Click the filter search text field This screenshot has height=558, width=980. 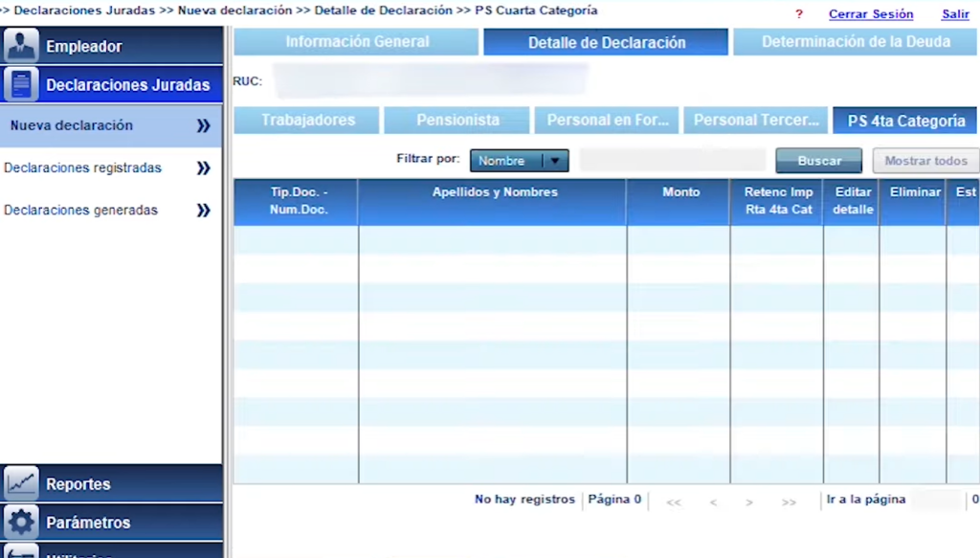click(672, 161)
